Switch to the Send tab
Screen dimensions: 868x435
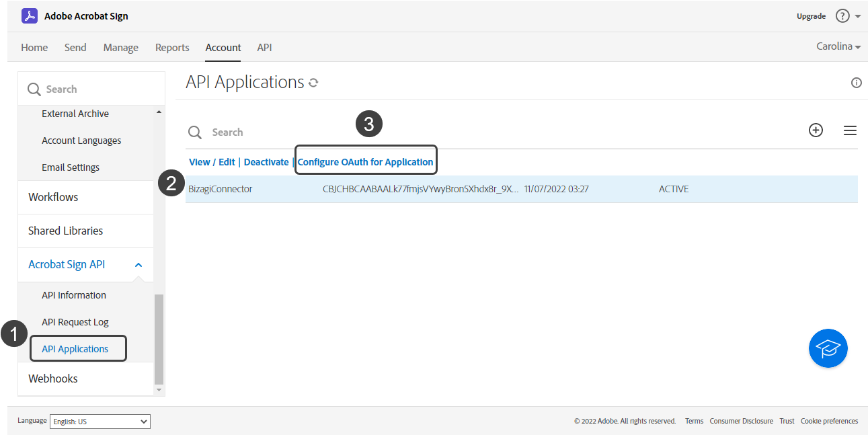(75, 48)
